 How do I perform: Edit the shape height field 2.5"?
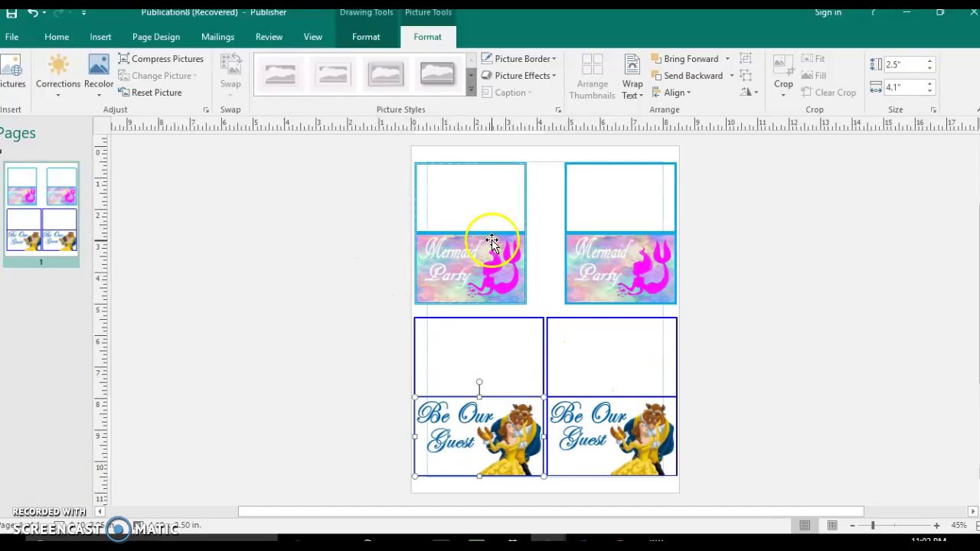(x=904, y=64)
